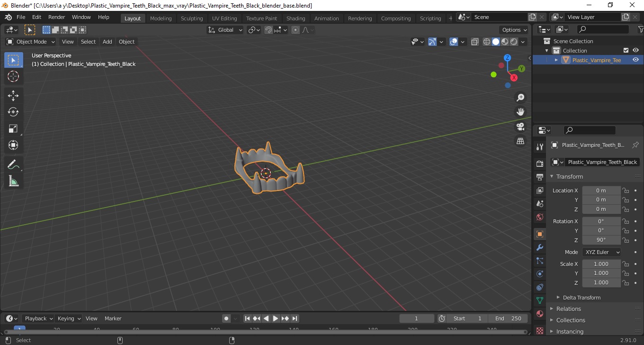Open the viewport Add menu
The image size is (644, 345).
[107, 42]
